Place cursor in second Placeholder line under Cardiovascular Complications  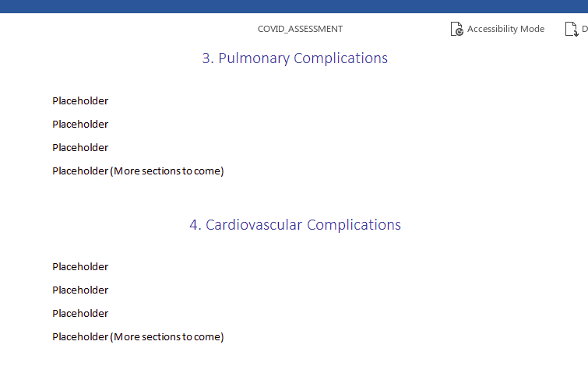click(80, 290)
